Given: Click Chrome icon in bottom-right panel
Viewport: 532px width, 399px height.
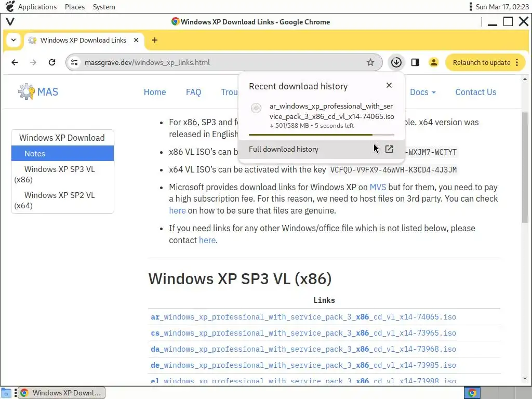Looking at the screenshot, I should [x=472, y=393].
